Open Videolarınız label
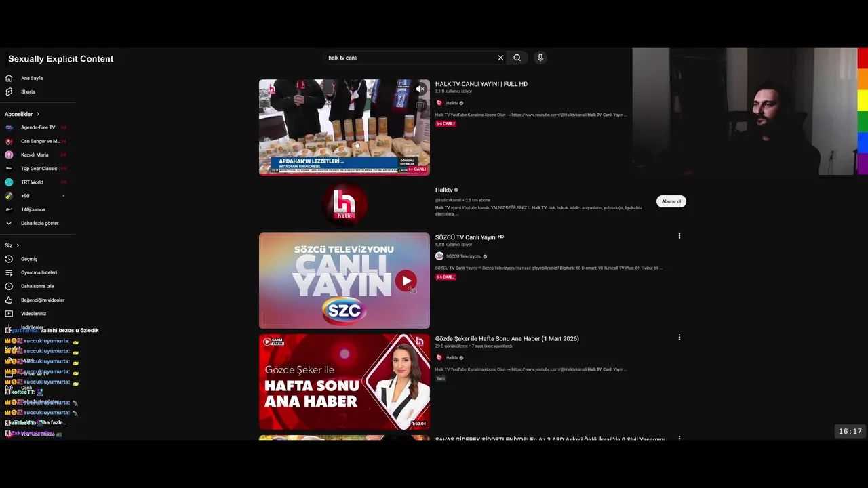Image resolution: width=868 pixels, height=488 pixels. click(33, 314)
